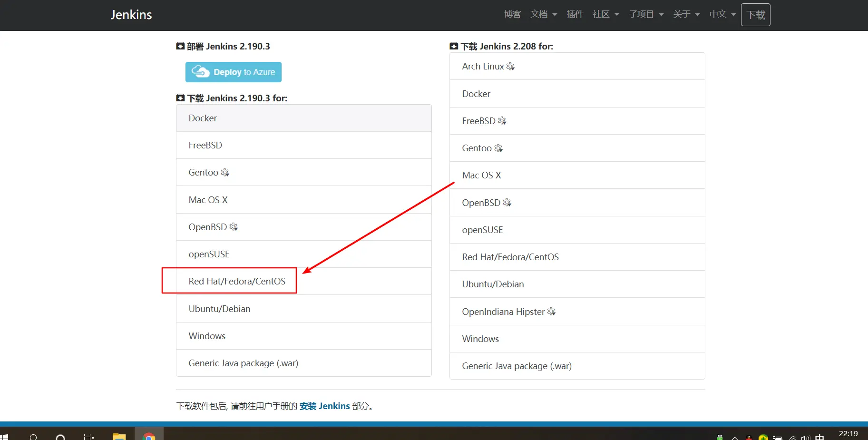
Task: Expand the 社区 dropdown menu
Action: pos(606,14)
